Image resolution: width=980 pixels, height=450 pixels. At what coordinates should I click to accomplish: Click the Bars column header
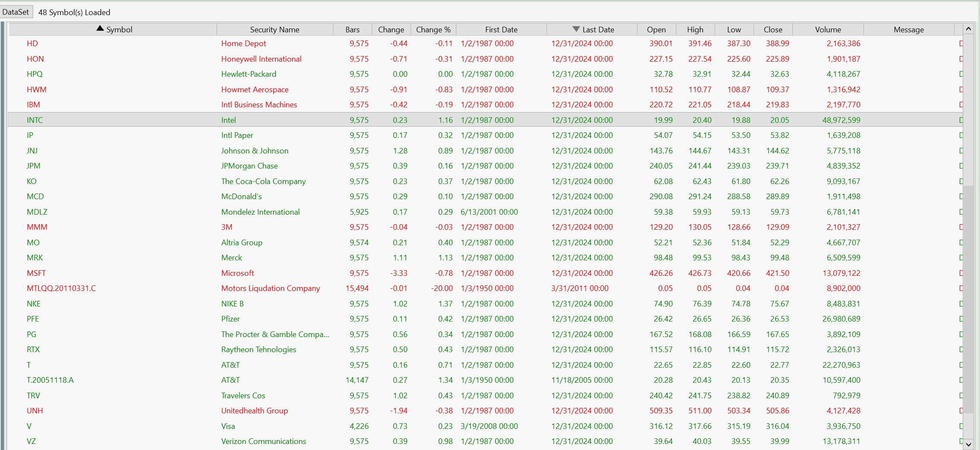(352, 30)
